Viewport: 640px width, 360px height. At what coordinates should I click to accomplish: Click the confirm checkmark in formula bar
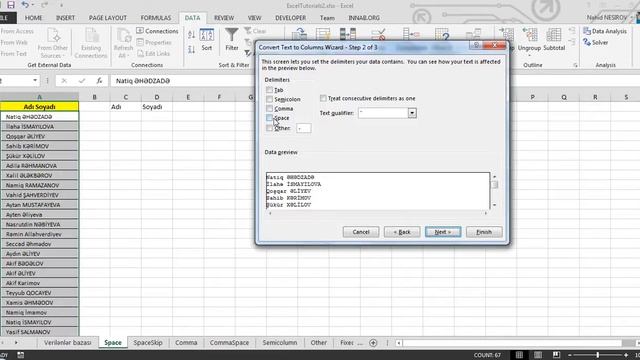(82, 81)
